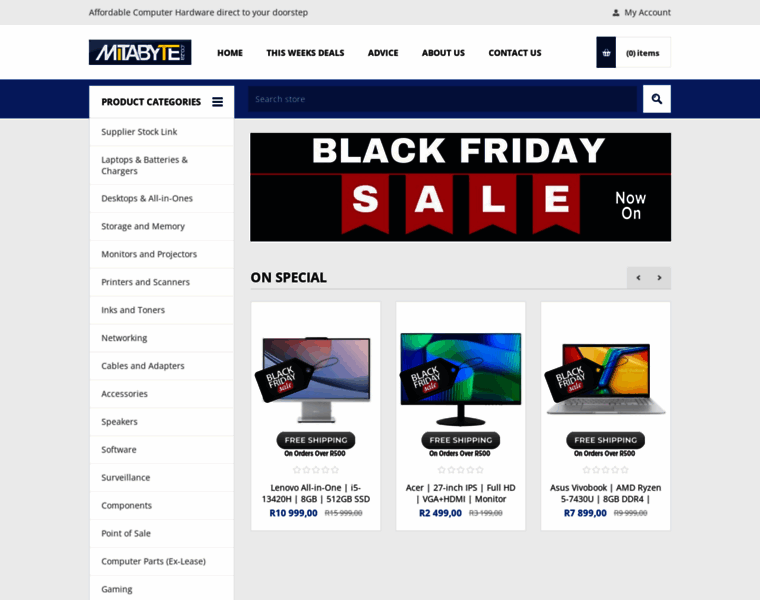Viewport: 760px width, 600px height.
Task: Rate the Lenovo All-in-One with stars
Action: (x=316, y=470)
